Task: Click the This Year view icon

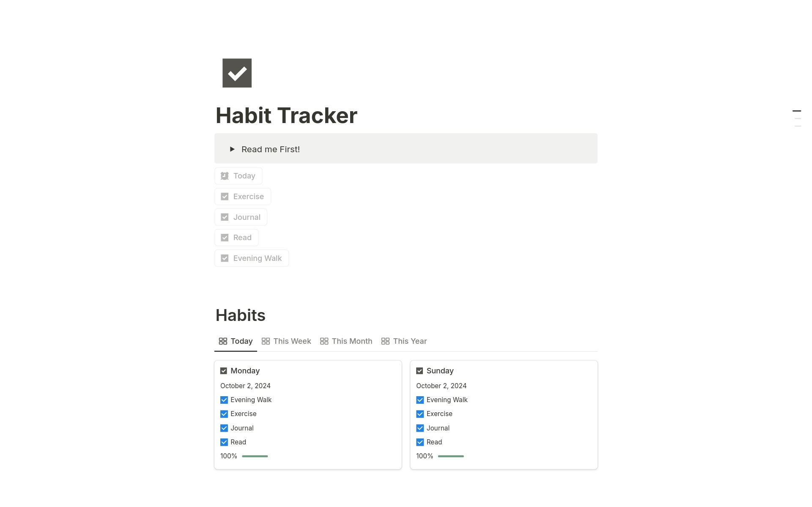Action: pos(385,340)
